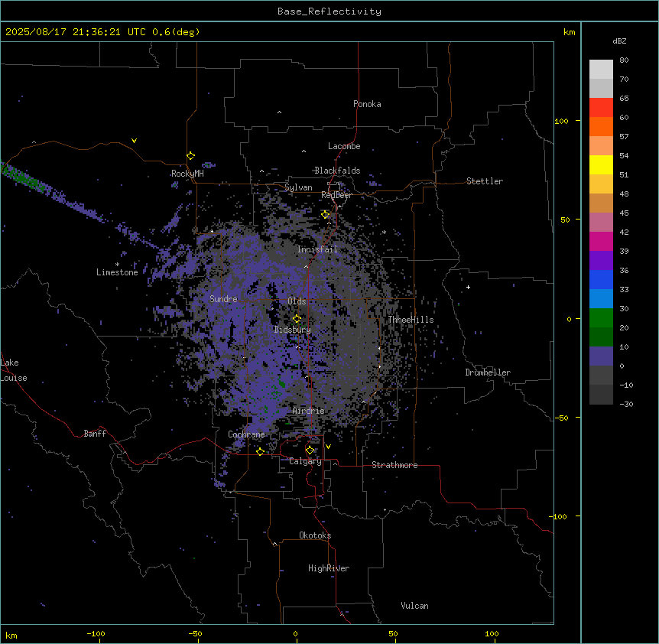This screenshot has height=644, width=659.
Task: Click the 2025/08/17 21:36:21 UTC timestamp
Action: pos(75,32)
